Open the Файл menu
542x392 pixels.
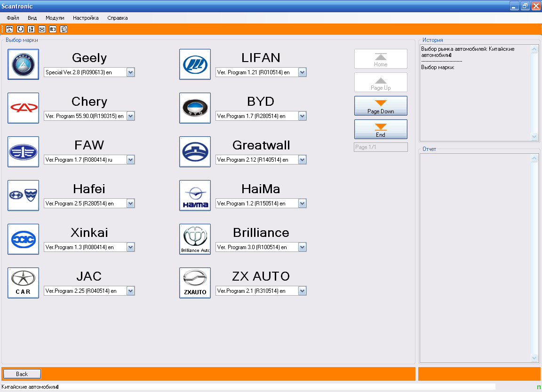(x=13, y=18)
